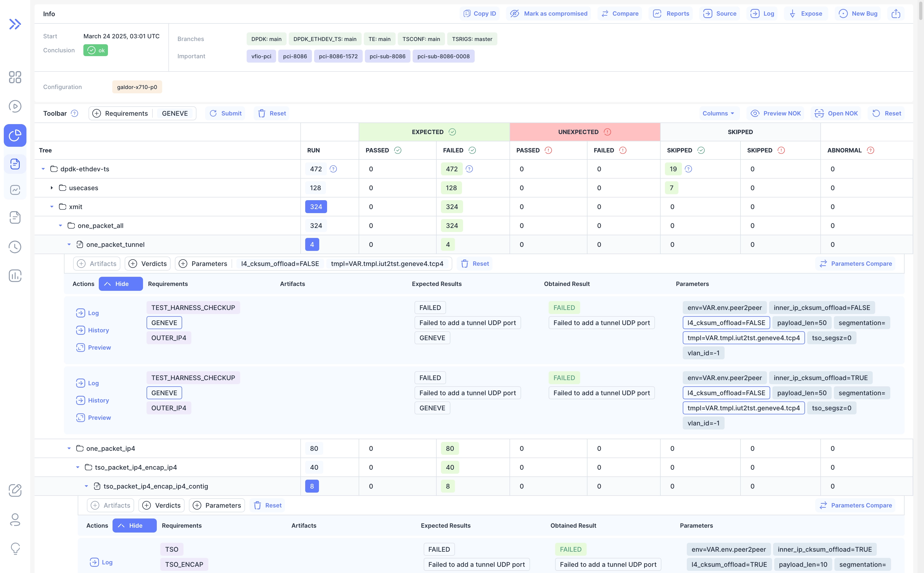Click the 'ok' conclusion status badge
The width and height of the screenshot is (924, 573).
(x=96, y=50)
